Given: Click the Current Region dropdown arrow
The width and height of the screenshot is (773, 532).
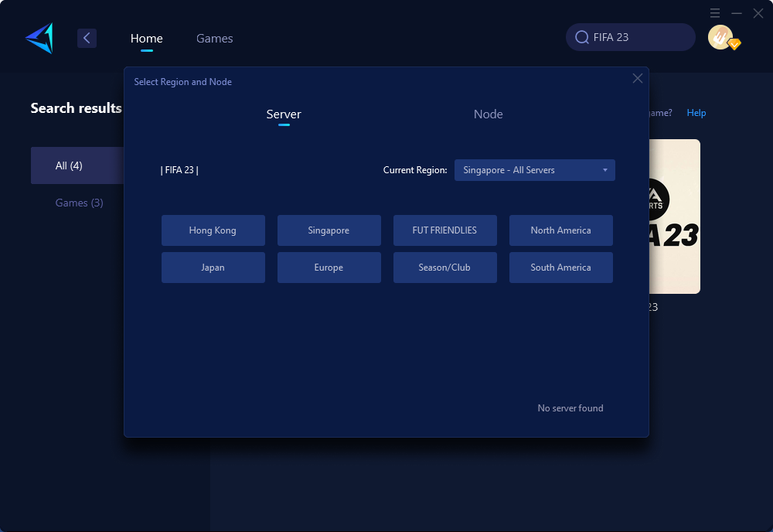Looking at the screenshot, I should 605,170.
